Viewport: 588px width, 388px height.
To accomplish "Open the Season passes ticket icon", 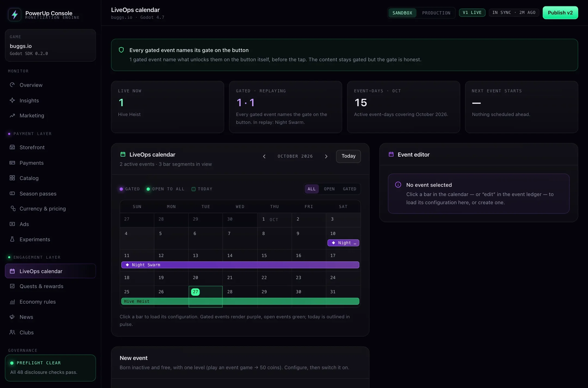I will pos(12,194).
